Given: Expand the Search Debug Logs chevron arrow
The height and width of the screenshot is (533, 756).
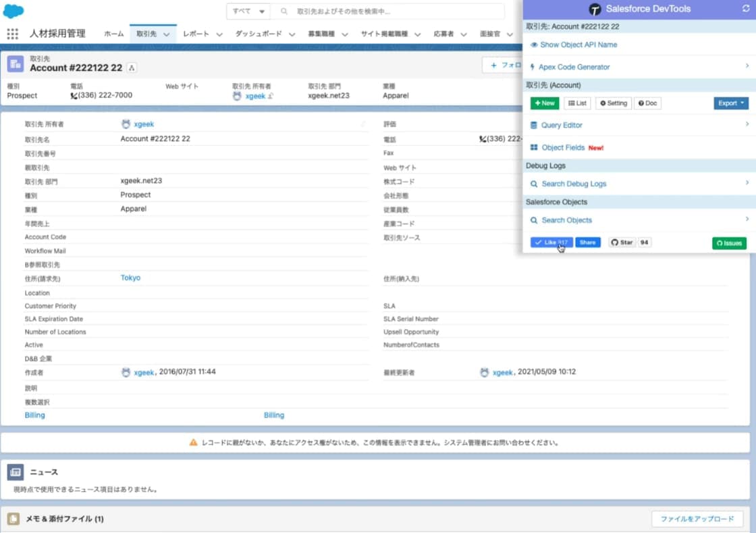Looking at the screenshot, I should [x=747, y=183].
